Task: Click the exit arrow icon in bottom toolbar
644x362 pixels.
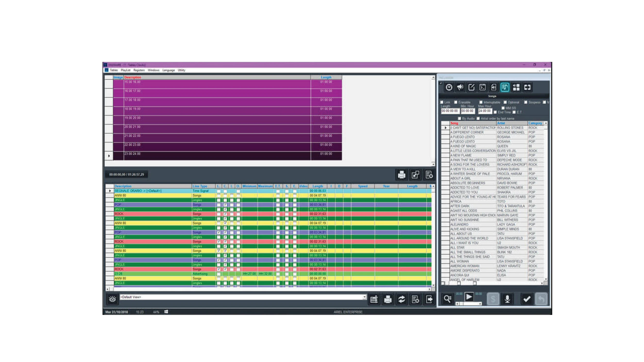Action: (429, 299)
